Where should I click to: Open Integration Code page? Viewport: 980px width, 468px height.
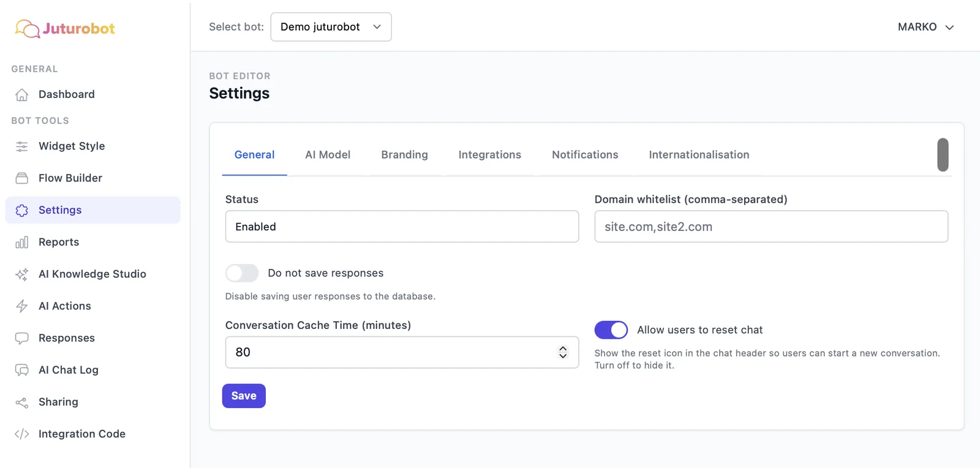tap(93, 434)
